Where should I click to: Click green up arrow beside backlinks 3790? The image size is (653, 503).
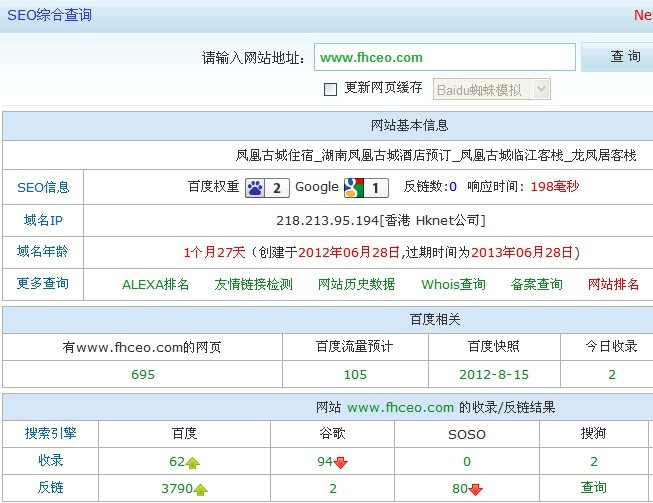pos(200,489)
